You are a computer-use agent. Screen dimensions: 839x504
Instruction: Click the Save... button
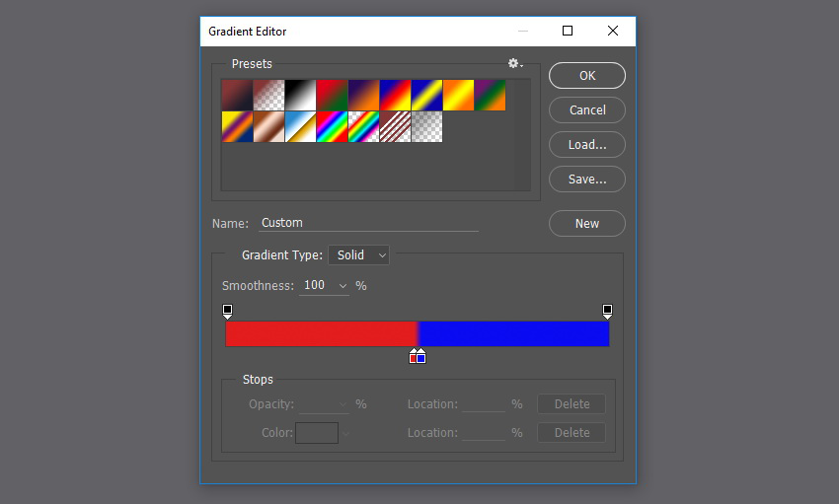pos(587,180)
